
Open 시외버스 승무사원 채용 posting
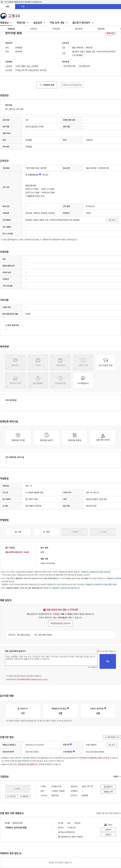point(16,828)
